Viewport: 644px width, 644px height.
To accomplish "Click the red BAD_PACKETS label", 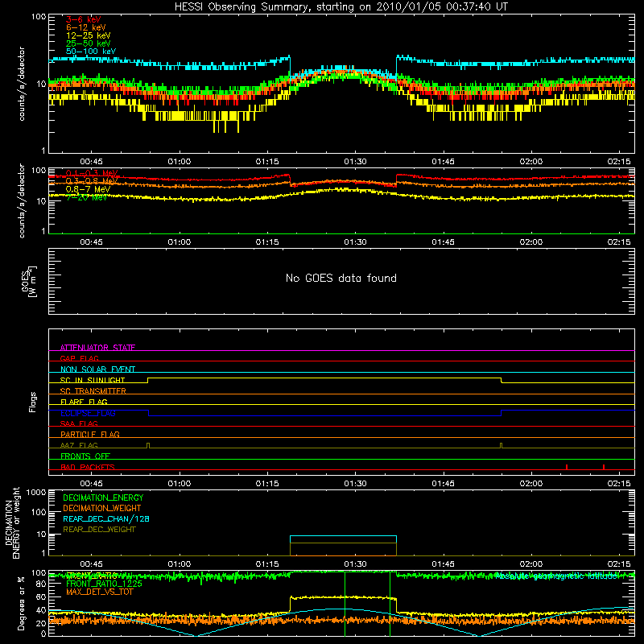I will pos(88,467).
